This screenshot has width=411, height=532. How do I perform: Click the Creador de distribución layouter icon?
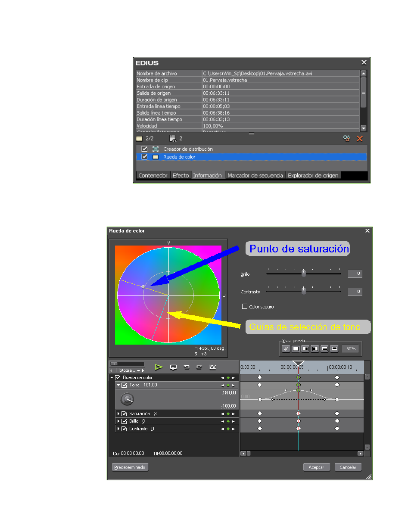coord(156,149)
